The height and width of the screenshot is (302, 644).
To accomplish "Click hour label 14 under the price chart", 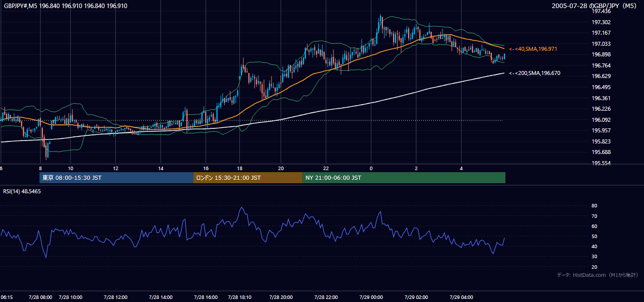I will pos(161,168).
